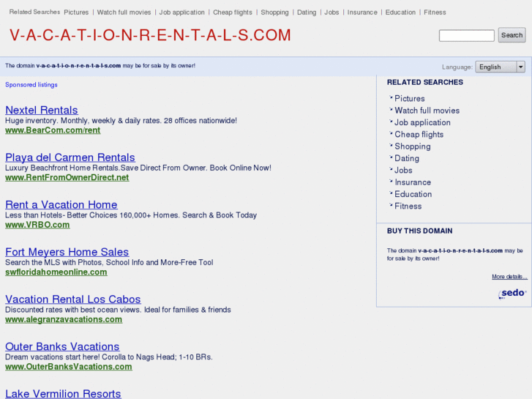Click Fitness in sidebar list
Screen dimensions: 532x399
(408, 206)
